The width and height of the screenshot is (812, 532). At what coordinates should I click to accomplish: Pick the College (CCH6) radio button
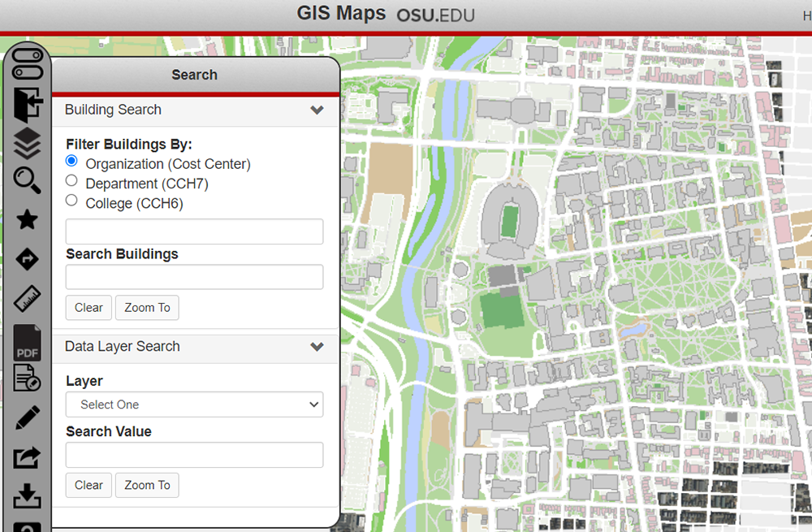point(71,201)
